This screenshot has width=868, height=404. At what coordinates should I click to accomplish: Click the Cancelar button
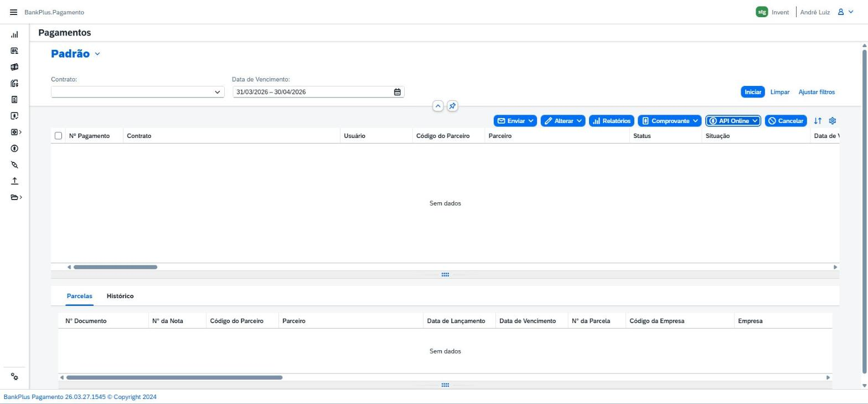click(x=786, y=121)
